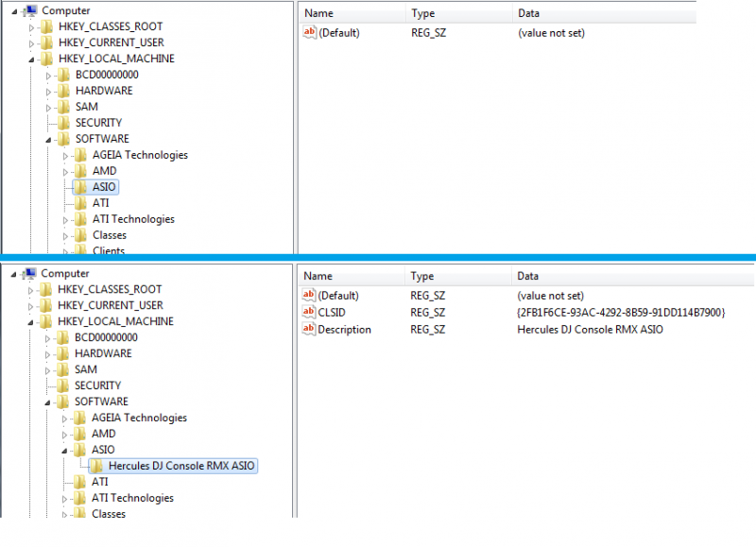Select HKEY_CURRENT_USER in the bottom tree
The image size is (756, 547).
pos(111,305)
